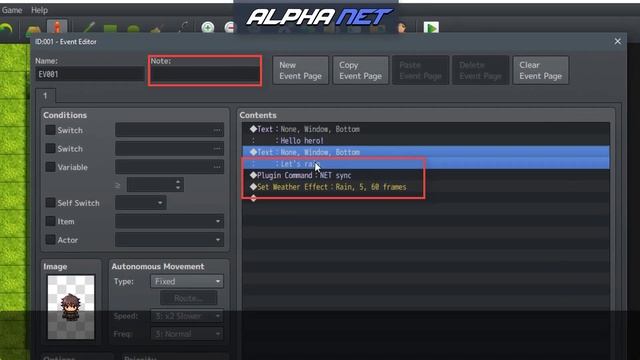Click the Zoom In magnifier icon
This screenshot has height=360, width=640.
click(207, 28)
